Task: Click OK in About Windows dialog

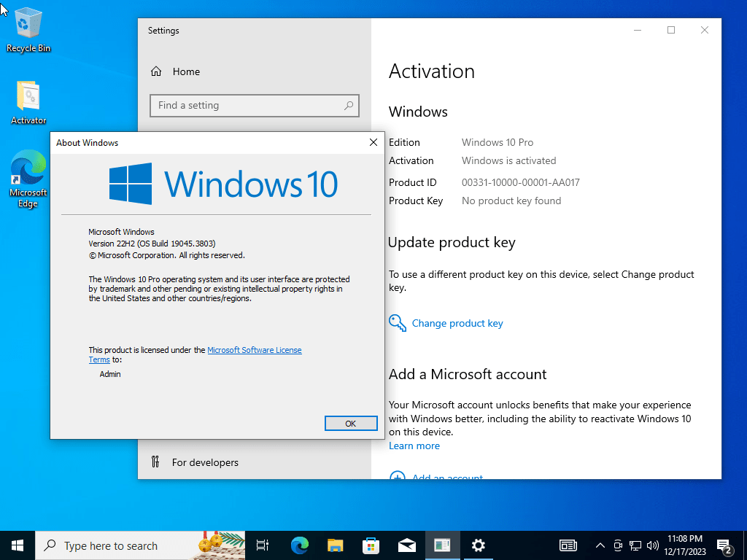Action: point(351,424)
